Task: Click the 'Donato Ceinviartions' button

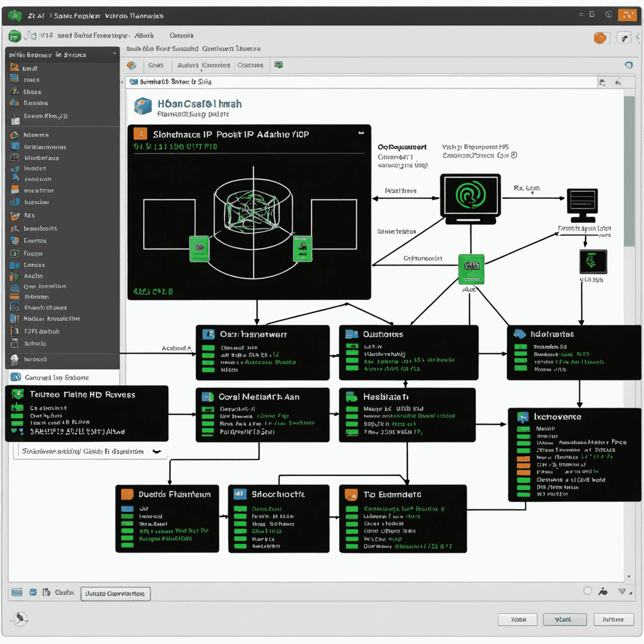Action: (x=115, y=594)
